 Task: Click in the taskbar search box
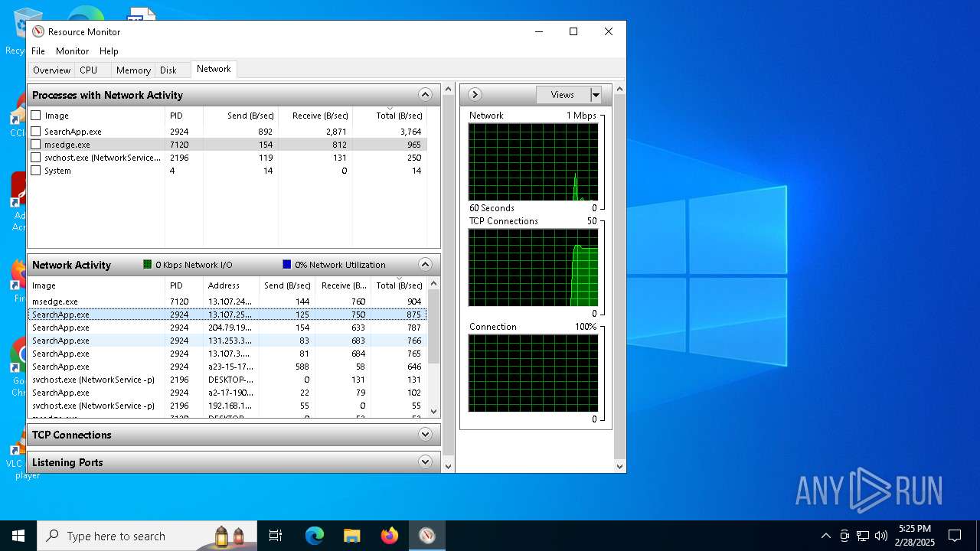click(145, 536)
